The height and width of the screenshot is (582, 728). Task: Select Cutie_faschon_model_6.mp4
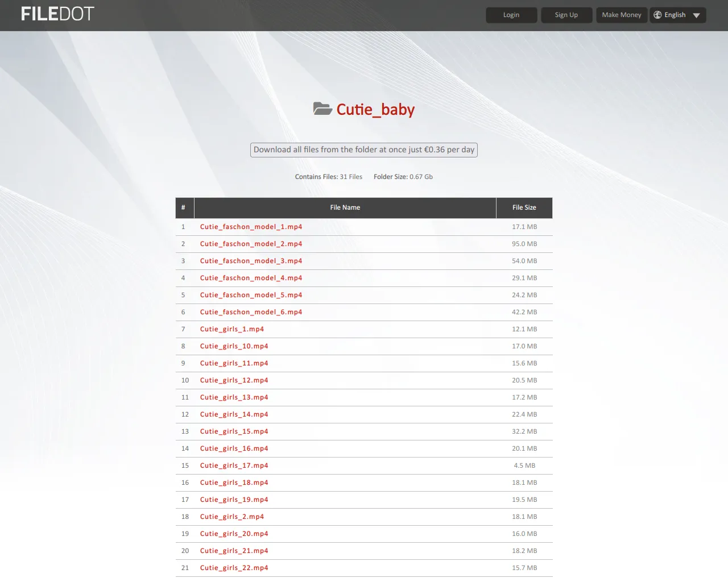pos(251,312)
